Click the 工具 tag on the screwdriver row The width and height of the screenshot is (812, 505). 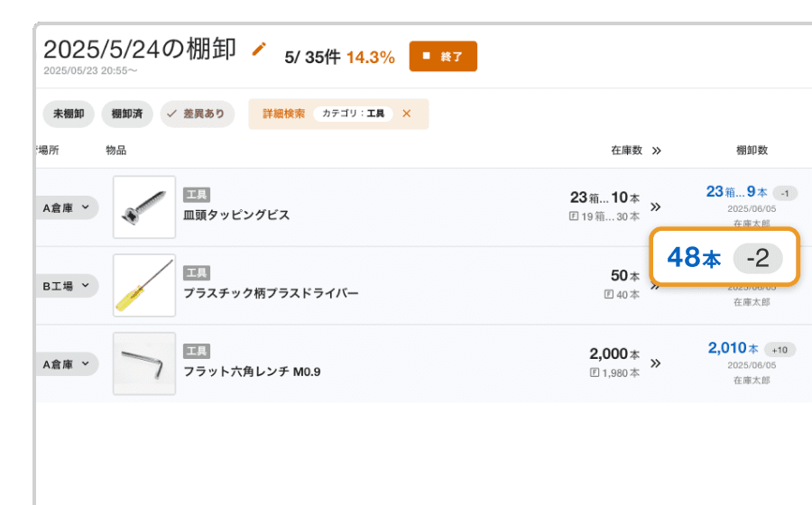coord(197,272)
